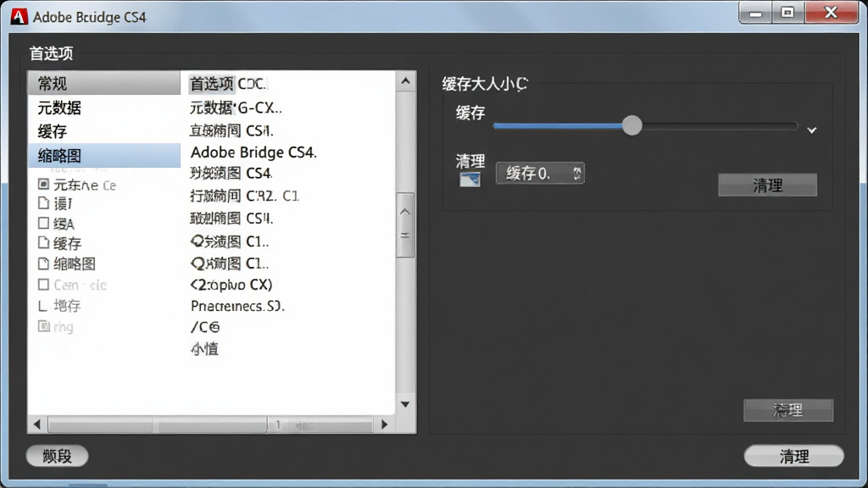Select the '<2:aplvo CX)' row
868x488 pixels.
click(231, 285)
